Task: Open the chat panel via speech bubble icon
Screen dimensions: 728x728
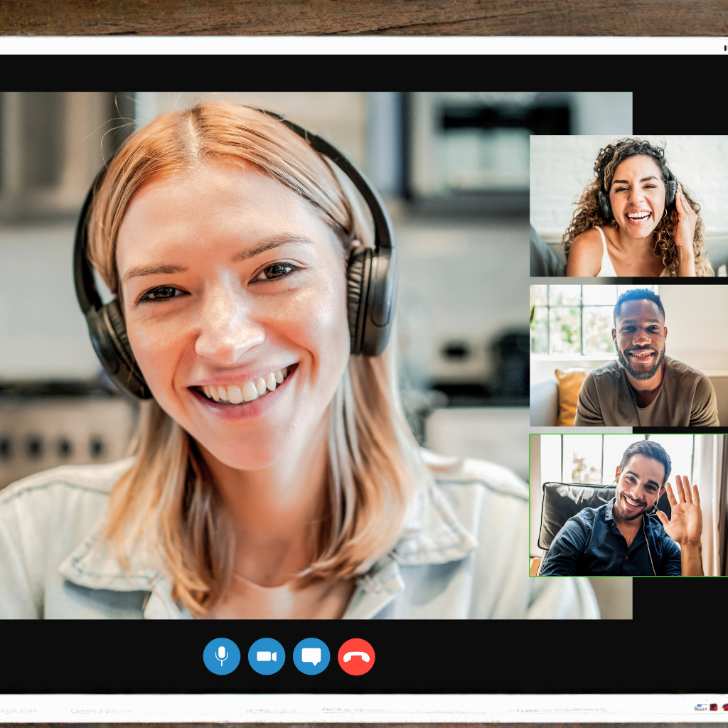Action: 311,656
